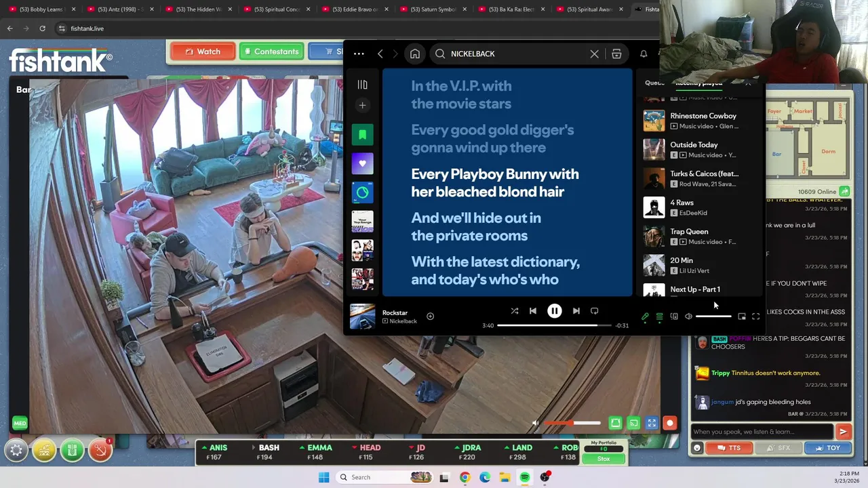Open the Stox portfolio button

click(x=604, y=459)
